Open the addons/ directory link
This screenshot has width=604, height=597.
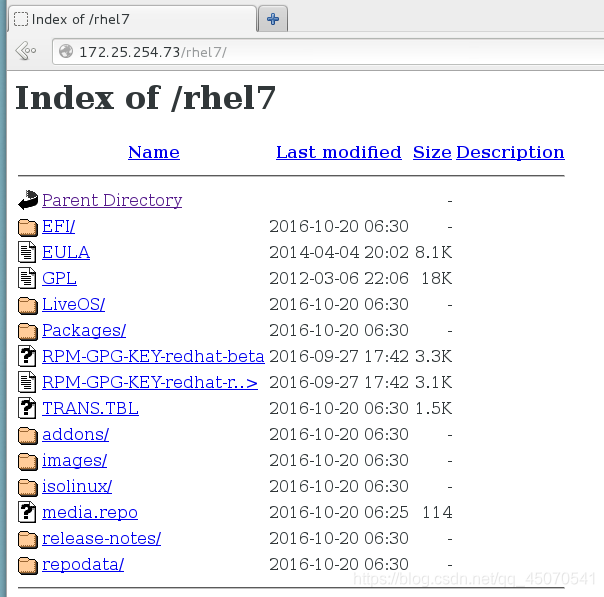coord(76,434)
